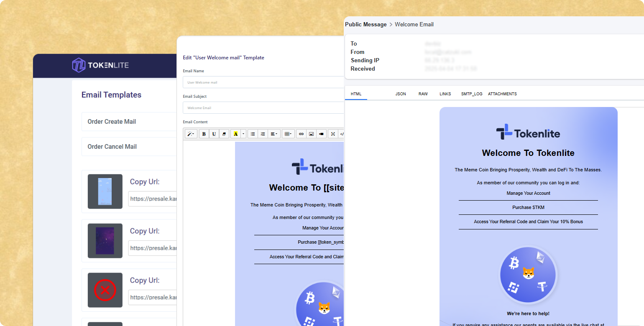
Task: Click the 'Email Templates' heading
Action: (111, 95)
